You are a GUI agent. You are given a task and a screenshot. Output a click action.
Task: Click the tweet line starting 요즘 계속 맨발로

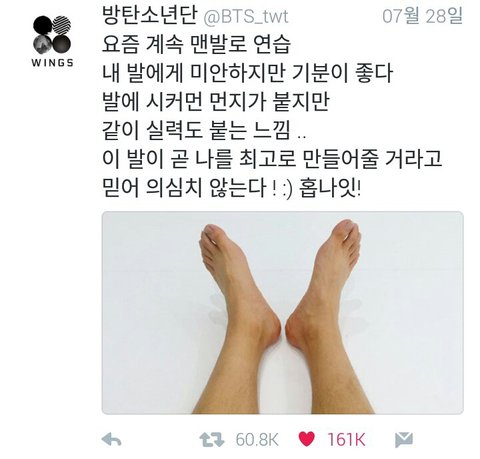(196, 44)
